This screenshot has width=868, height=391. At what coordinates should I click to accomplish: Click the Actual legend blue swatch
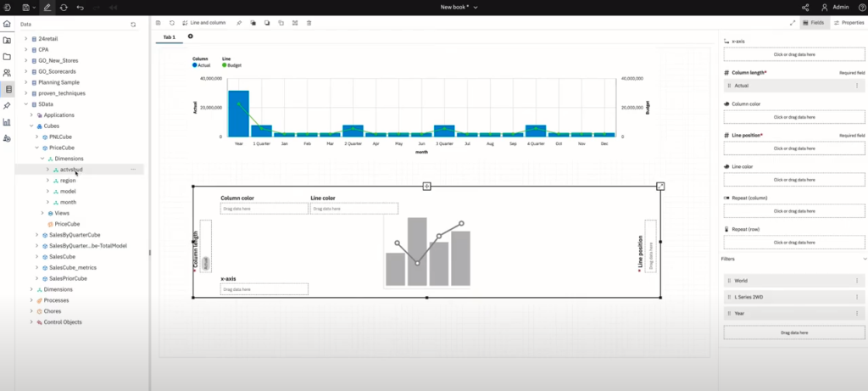[x=195, y=65]
